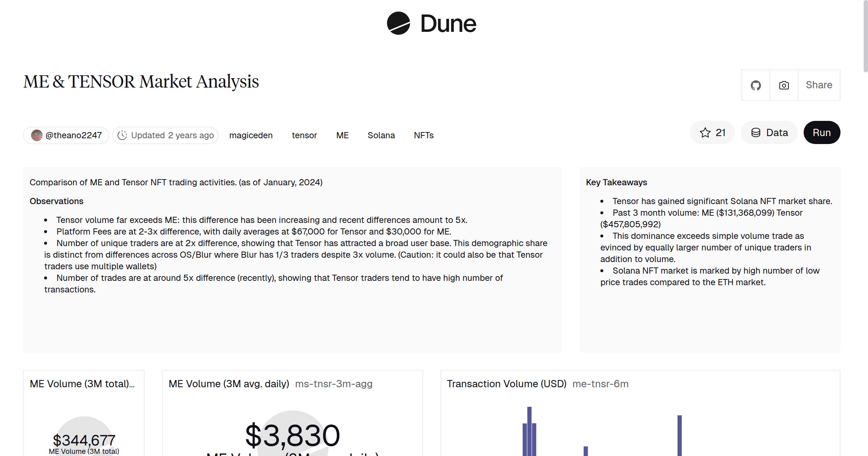The width and height of the screenshot is (868, 456).
Task: Open the GitHub repository icon
Action: click(x=756, y=85)
